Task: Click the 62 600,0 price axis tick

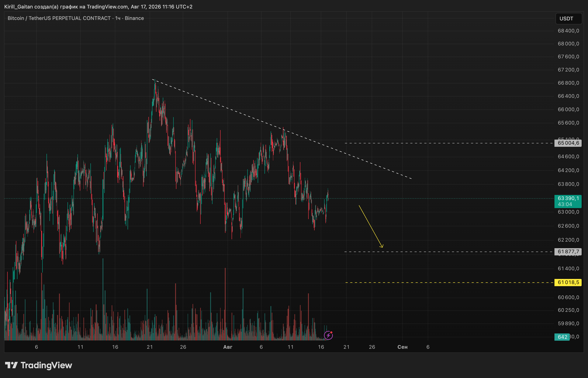Action: pyautogui.click(x=568, y=226)
